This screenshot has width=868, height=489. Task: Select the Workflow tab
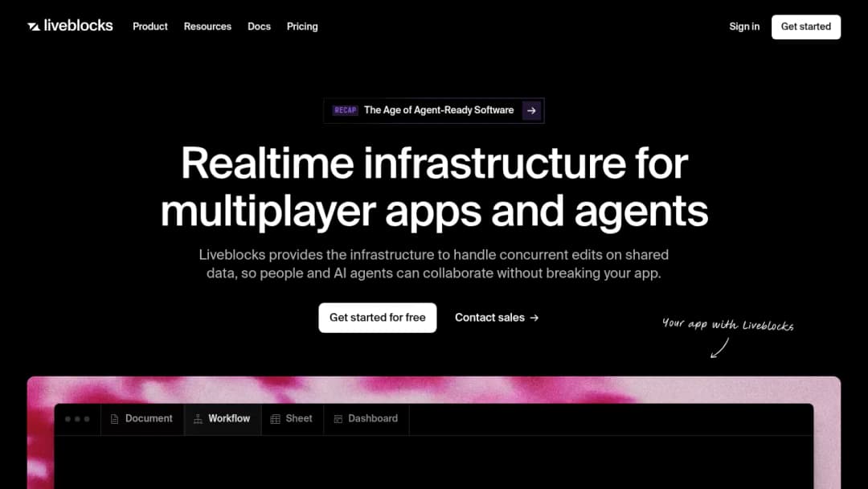pyautogui.click(x=222, y=419)
